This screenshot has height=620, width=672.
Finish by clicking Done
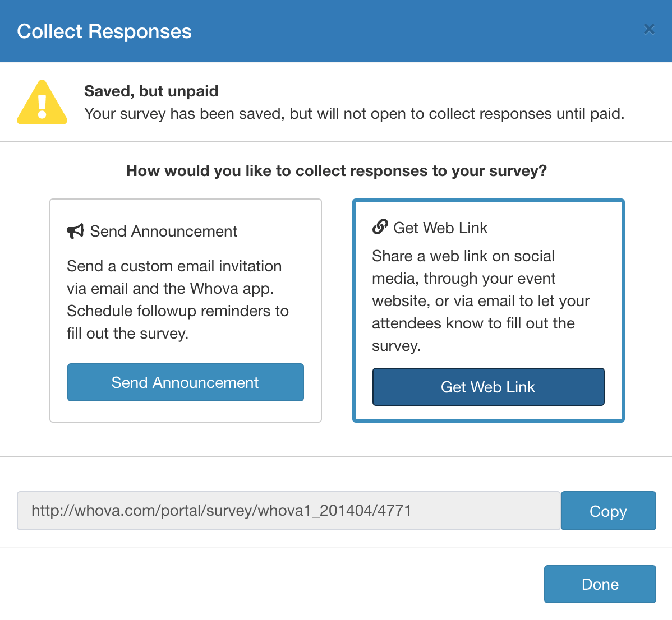(600, 584)
